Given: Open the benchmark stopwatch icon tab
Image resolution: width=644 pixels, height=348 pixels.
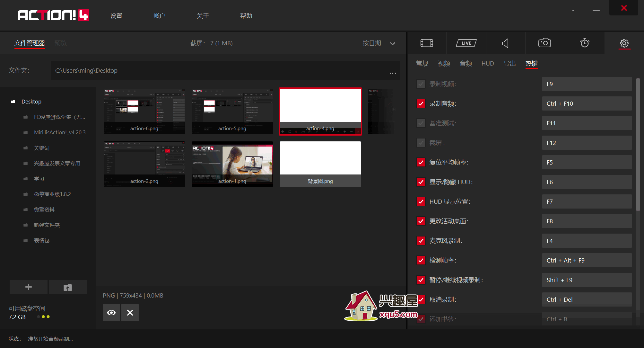Looking at the screenshot, I should point(585,43).
